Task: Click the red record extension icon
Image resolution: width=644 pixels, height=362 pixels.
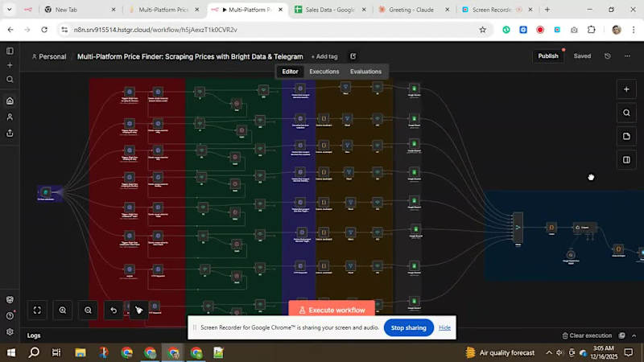Action: [x=540, y=30]
